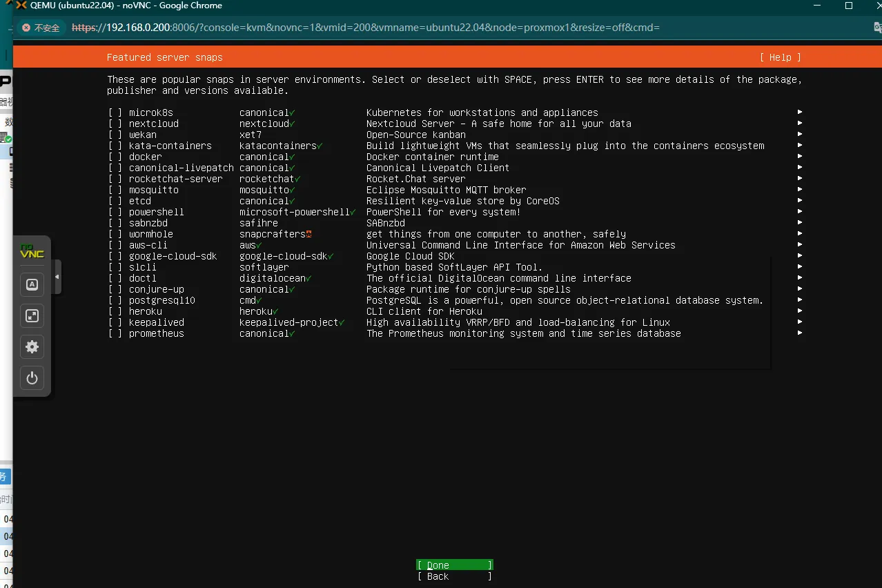Screen dimensions: 882x588
Task: Select the canonical-livepatch checkbox
Action: point(115,168)
